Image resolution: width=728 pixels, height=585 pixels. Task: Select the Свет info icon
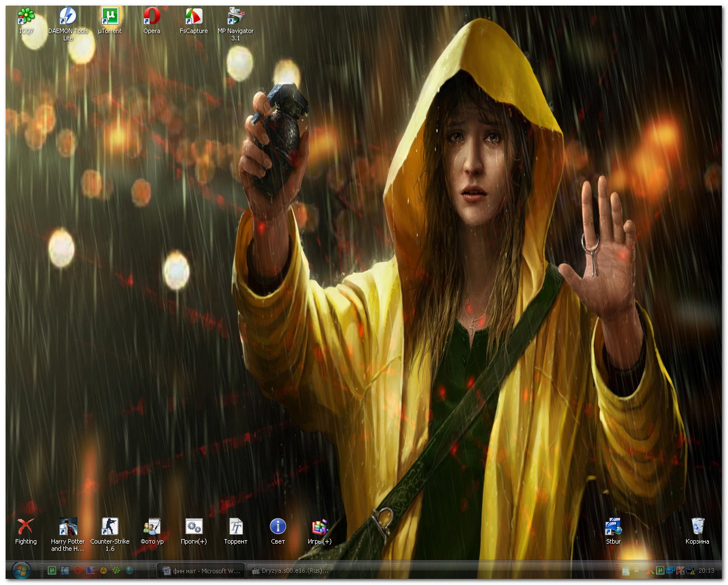click(x=278, y=527)
